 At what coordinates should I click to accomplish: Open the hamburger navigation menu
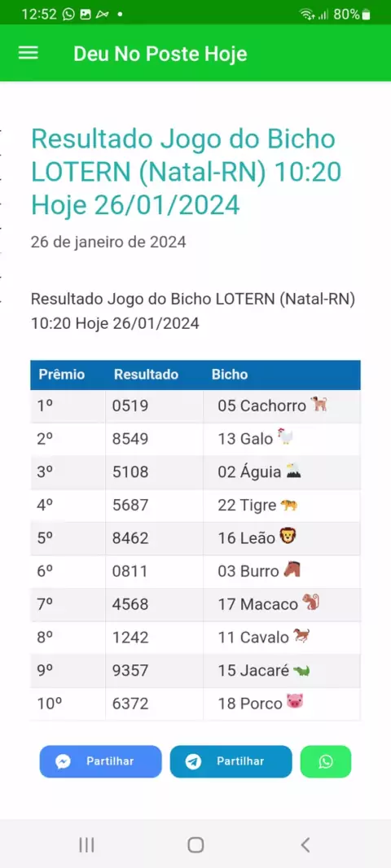[x=29, y=53]
